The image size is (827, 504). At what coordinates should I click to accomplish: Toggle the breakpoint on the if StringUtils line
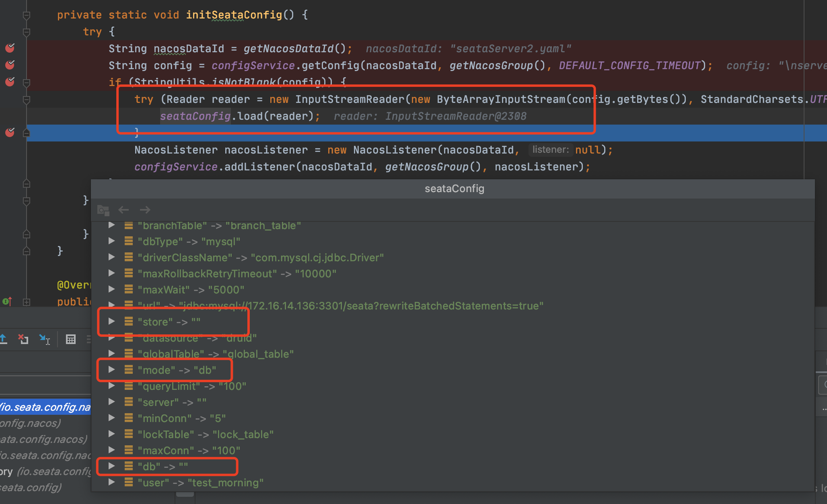coord(9,82)
